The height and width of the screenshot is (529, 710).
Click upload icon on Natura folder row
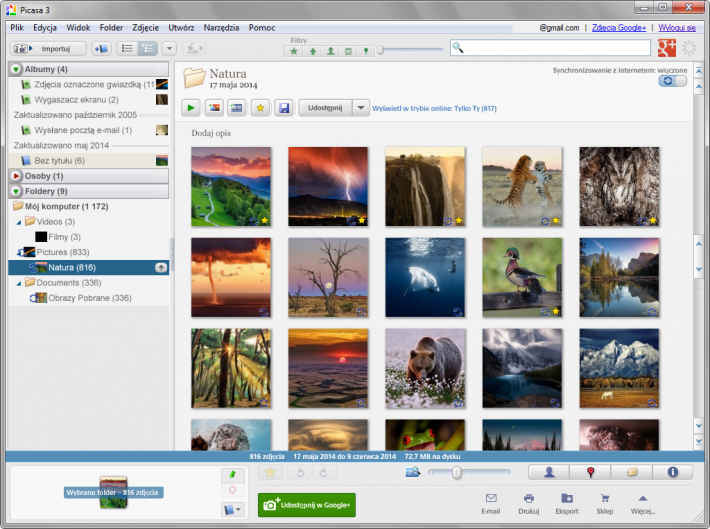(x=161, y=267)
